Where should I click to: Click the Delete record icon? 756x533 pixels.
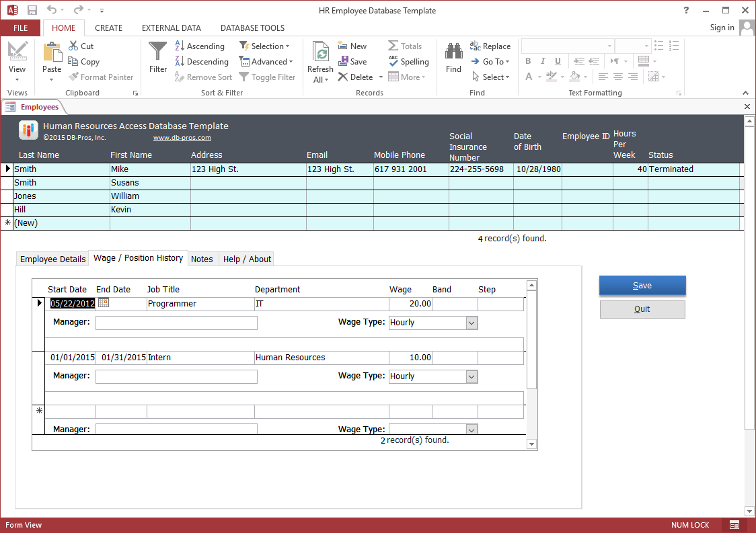coord(343,77)
